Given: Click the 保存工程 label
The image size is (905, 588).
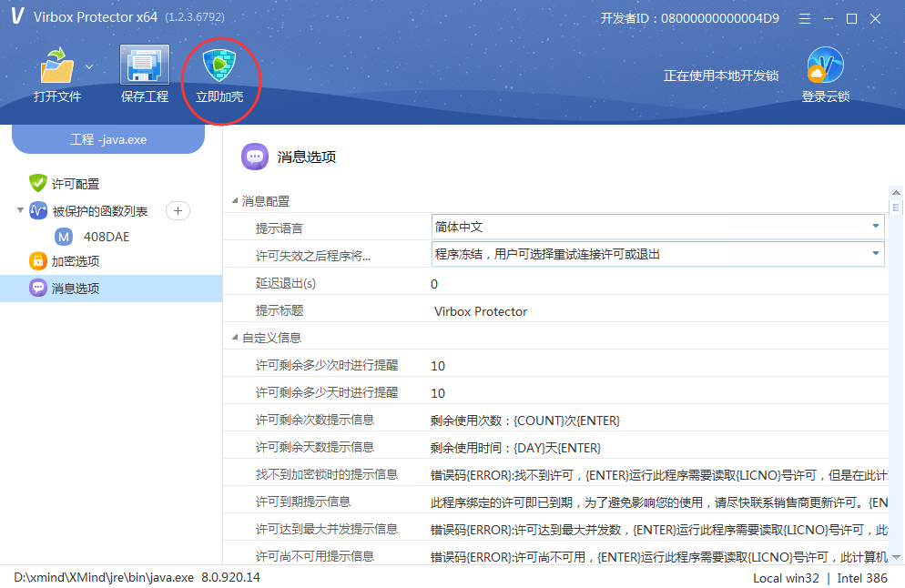Looking at the screenshot, I should click(x=145, y=96).
